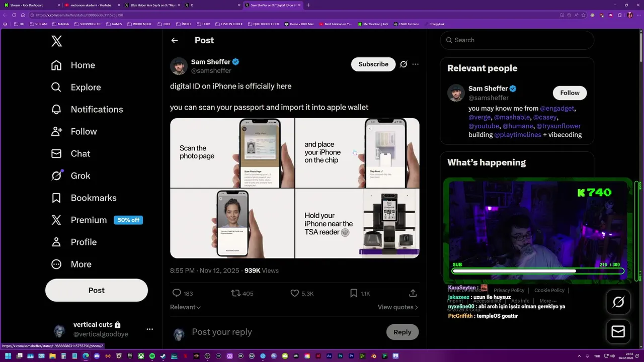This screenshot has height=362, width=644.
Task: Open Sam Sheffer's avatar on the post
Action: pyautogui.click(x=179, y=66)
